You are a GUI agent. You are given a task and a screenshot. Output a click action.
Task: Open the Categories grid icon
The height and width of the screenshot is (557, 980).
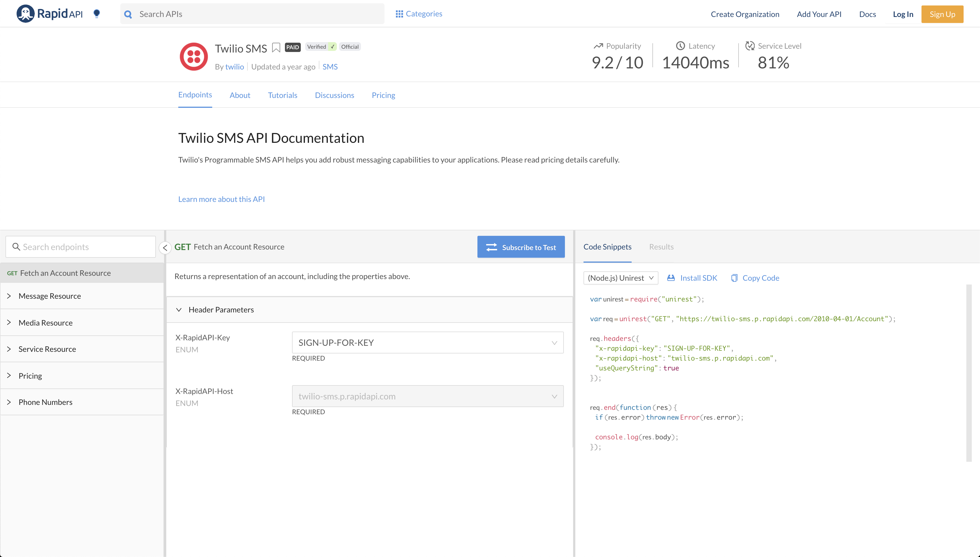(399, 14)
